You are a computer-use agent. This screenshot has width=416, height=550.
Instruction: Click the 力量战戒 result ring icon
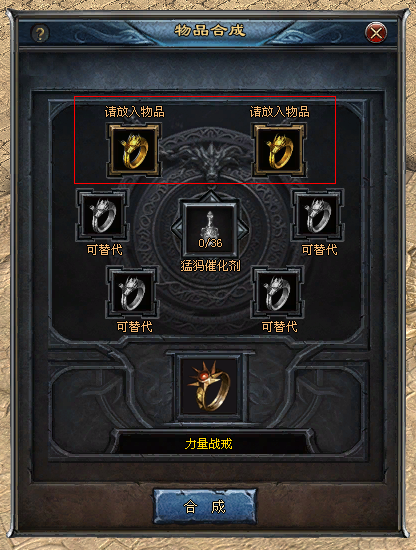(x=210, y=387)
